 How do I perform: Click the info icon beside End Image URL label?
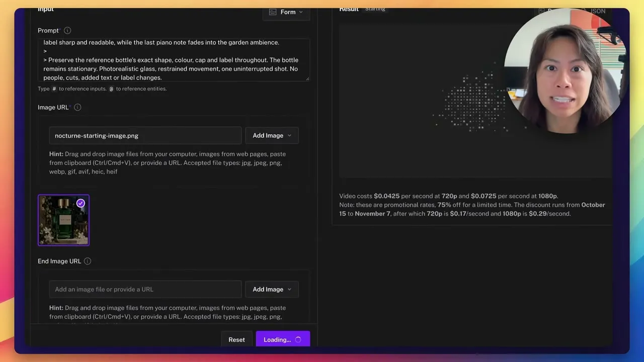pos(88,261)
